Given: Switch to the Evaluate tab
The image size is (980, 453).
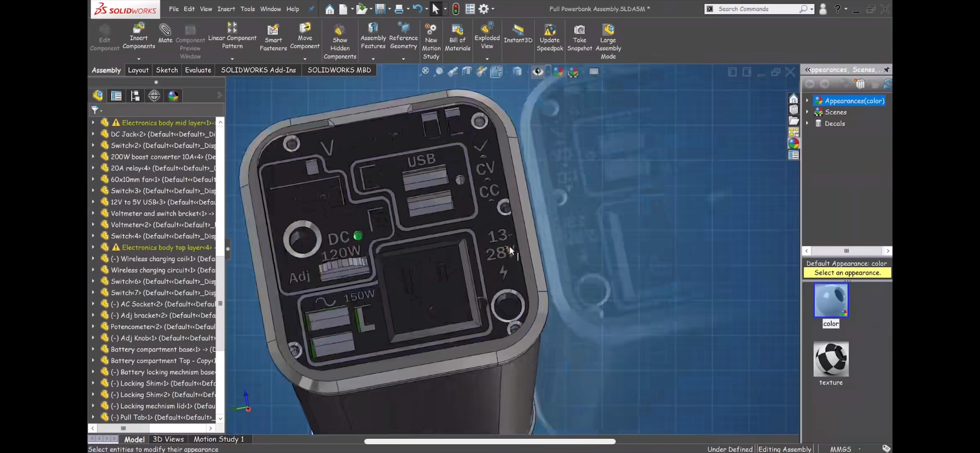Looking at the screenshot, I should pyautogui.click(x=197, y=70).
